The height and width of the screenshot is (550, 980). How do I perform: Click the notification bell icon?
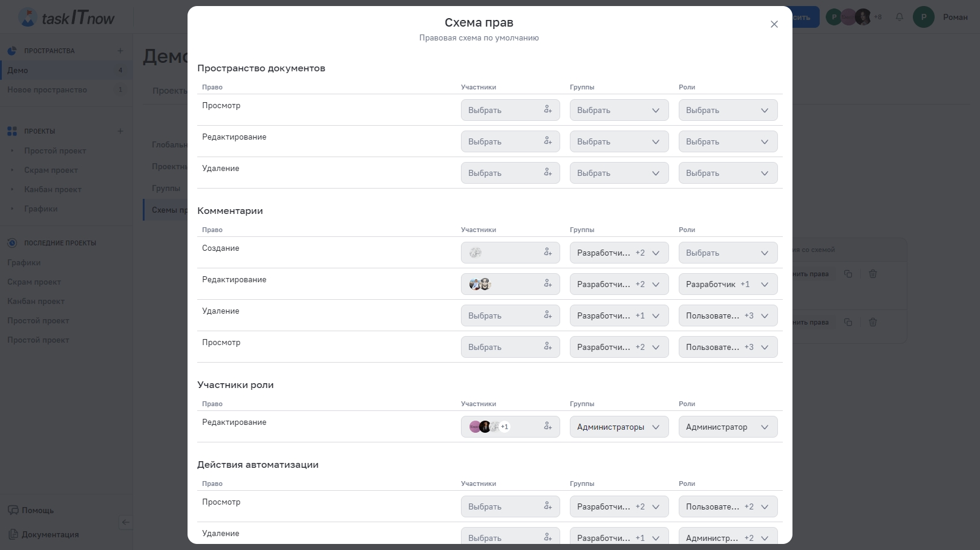pos(900,17)
